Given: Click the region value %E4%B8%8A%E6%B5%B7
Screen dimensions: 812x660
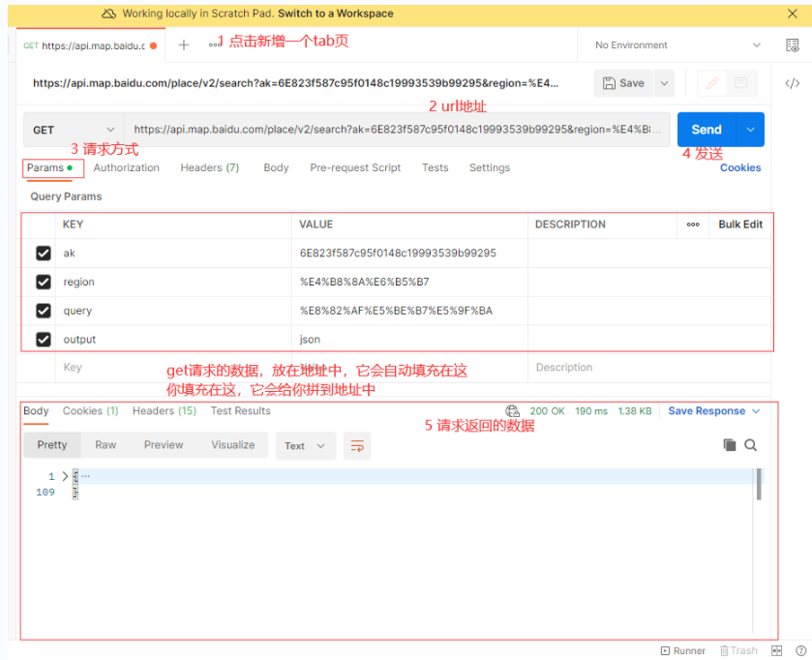Looking at the screenshot, I should point(365,283).
